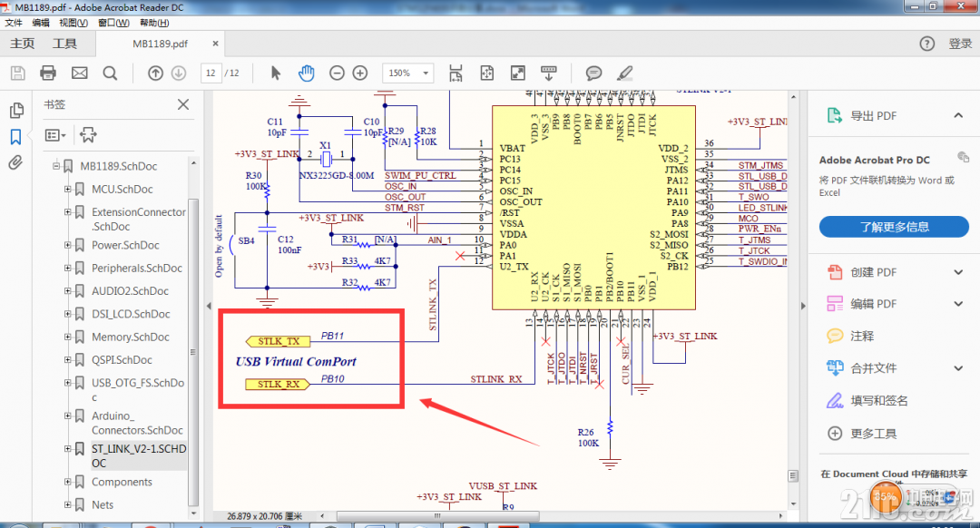Open attachments paperclip panel

pos(15,163)
